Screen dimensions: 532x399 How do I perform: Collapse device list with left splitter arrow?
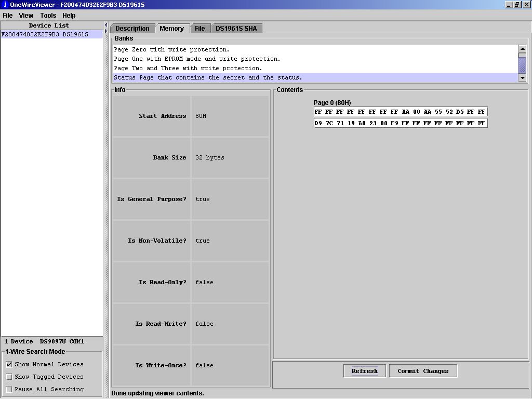point(106,25)
